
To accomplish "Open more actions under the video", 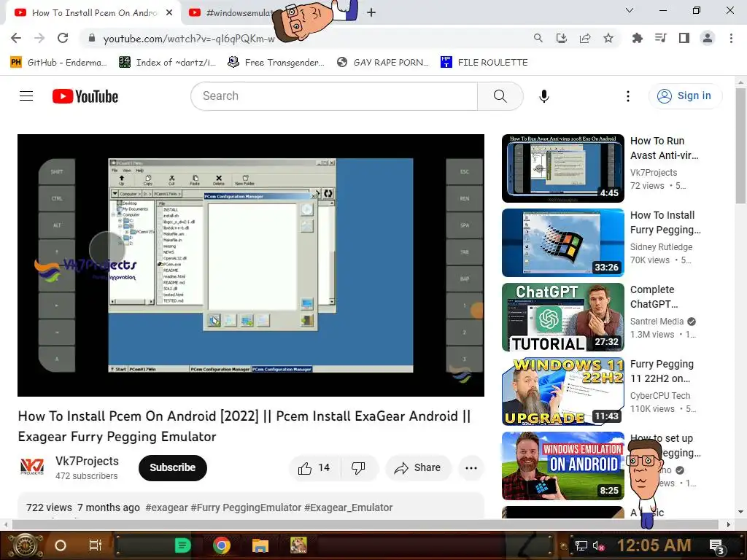I will [471, 467].
